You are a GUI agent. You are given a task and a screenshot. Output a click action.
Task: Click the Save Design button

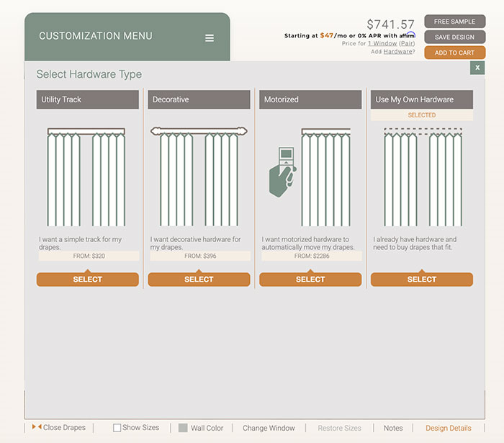(454, 37)
